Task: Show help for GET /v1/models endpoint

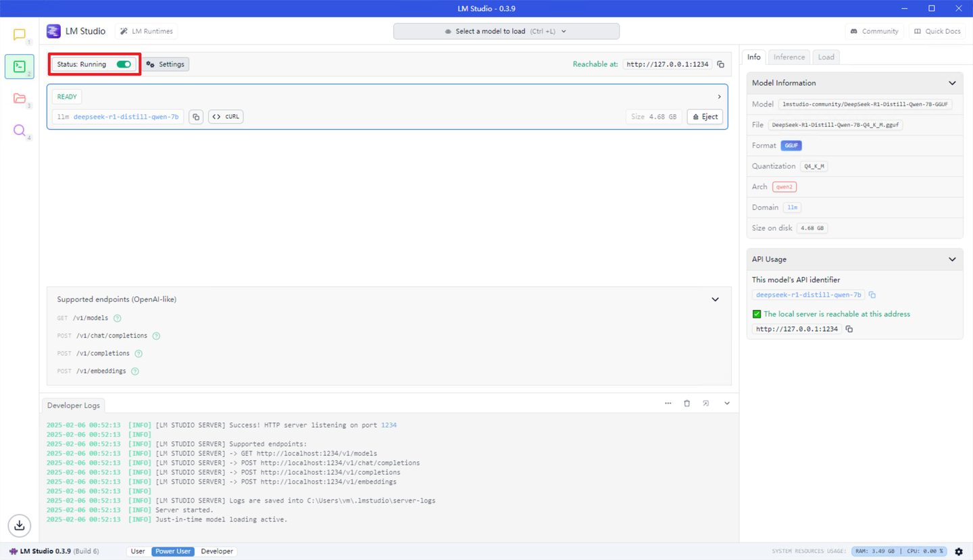Action: click(118, 318)
